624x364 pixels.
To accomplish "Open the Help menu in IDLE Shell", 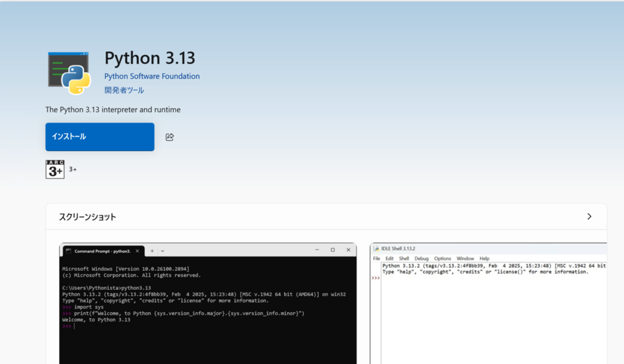I will click(x=484, y=258).
